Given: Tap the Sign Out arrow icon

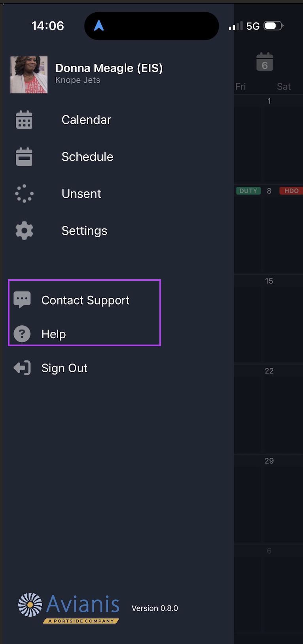Looking at the screenshot, I should tap(22, 368).
